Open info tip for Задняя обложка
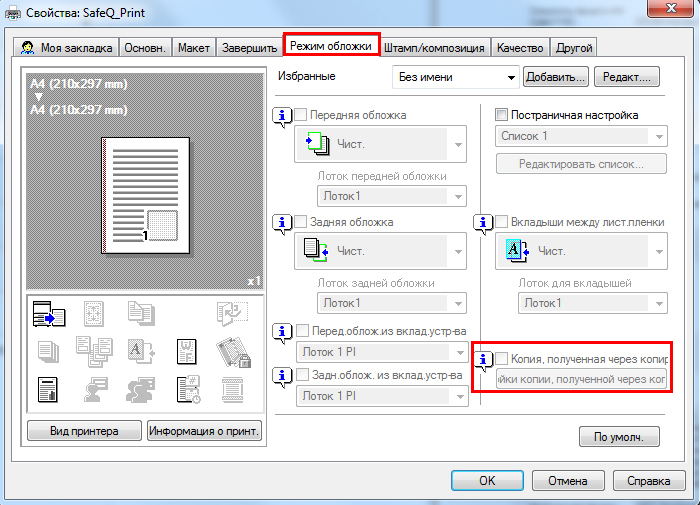 pos(282,223)
